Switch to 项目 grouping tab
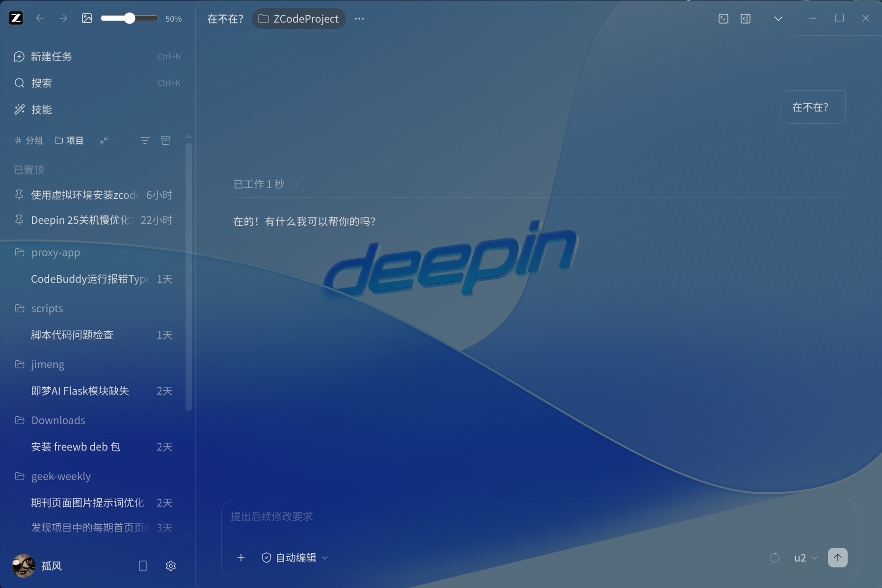 [x=69, y=140]
